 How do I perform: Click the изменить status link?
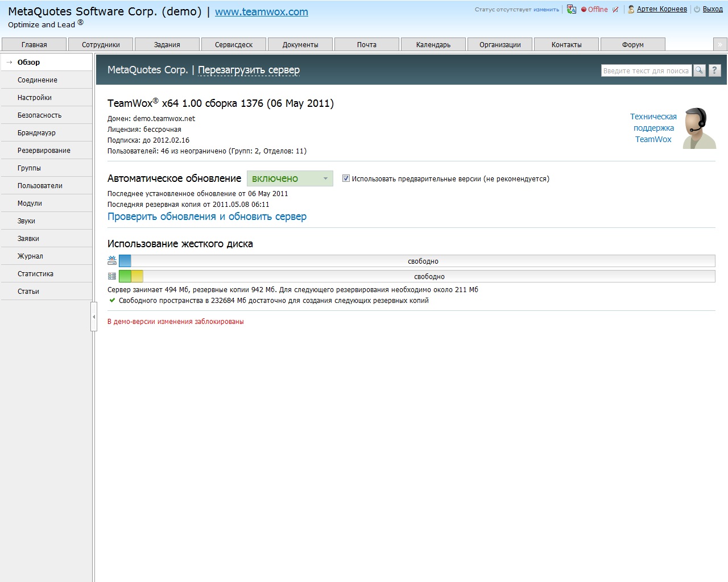click(x=546, y=10)
